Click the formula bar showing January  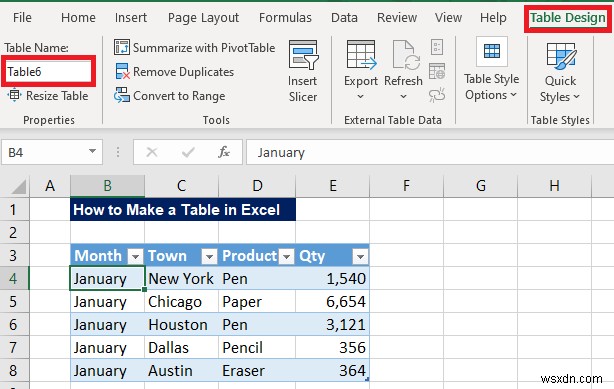point(430,152)
